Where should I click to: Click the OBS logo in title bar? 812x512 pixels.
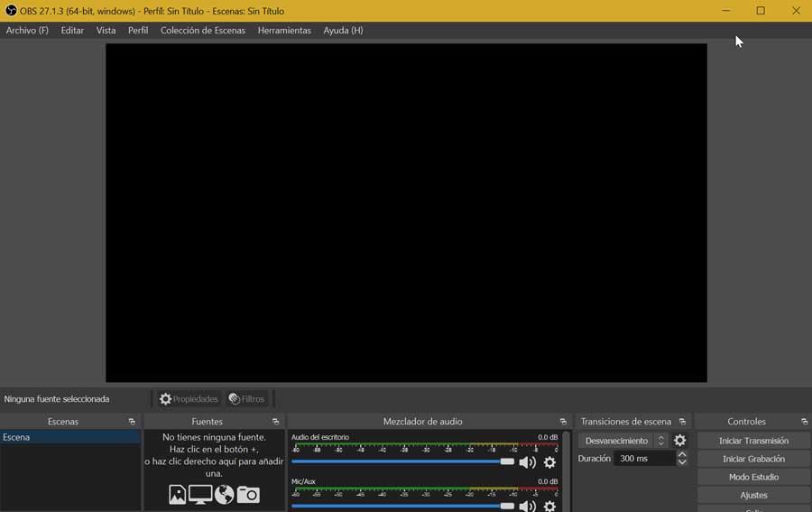click(x=10, y=10)
